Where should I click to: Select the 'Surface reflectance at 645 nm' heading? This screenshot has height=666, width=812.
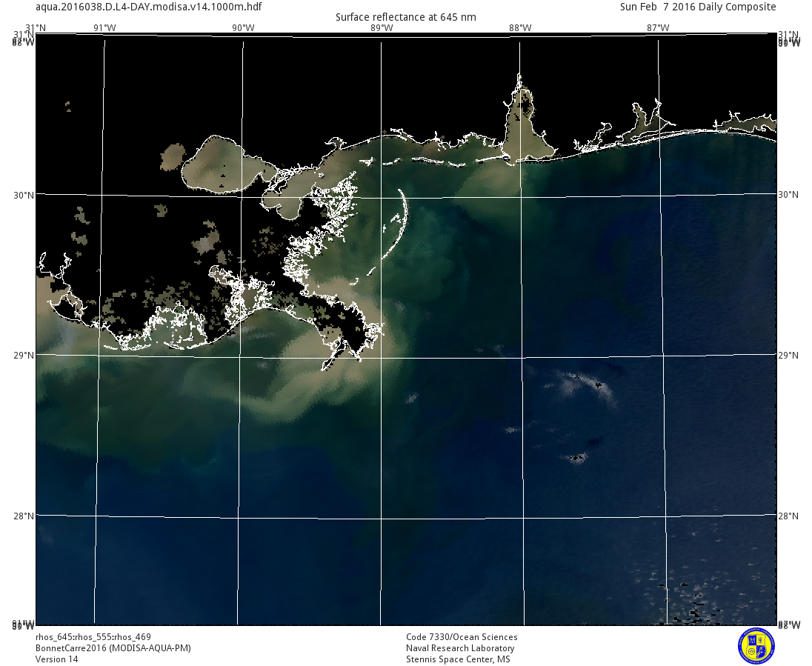coord(405,17)
